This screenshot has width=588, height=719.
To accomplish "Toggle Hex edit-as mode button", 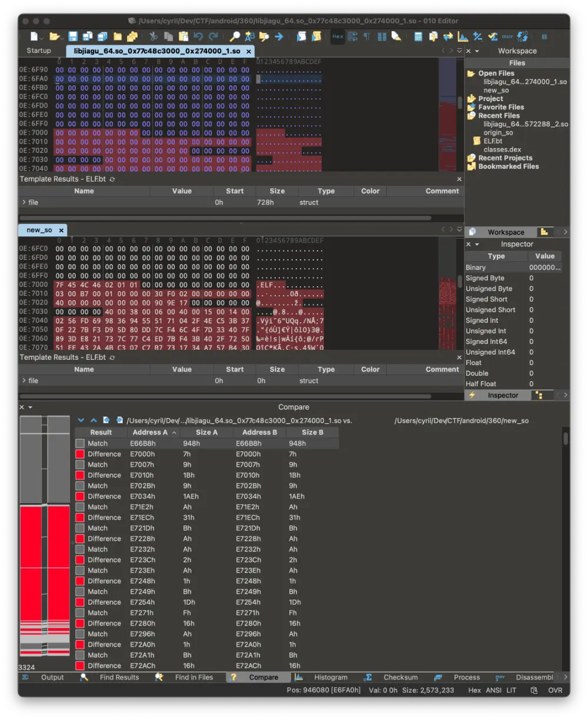I will 338,36.
